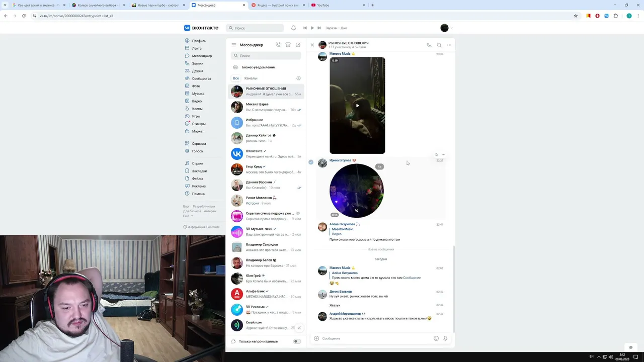The height and width of the screenshot is (362, 644).
Task: Focus the VK global search field
Action: (255, 28)
